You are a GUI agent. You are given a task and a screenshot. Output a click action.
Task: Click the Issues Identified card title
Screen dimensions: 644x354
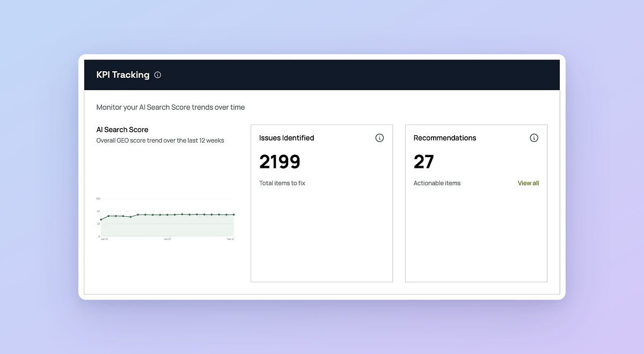coord(287,138)
